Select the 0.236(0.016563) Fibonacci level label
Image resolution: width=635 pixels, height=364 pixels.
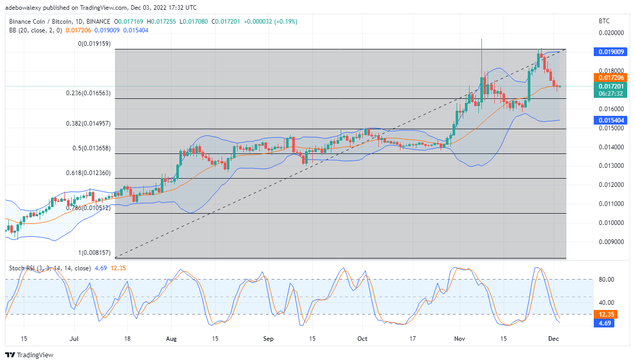tap(89, 93)
